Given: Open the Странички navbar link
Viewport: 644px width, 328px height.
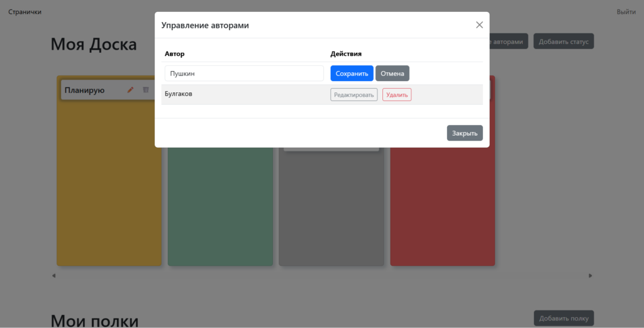Looking at the screenshot, I should pyautogui.click(x=25, y=12).
